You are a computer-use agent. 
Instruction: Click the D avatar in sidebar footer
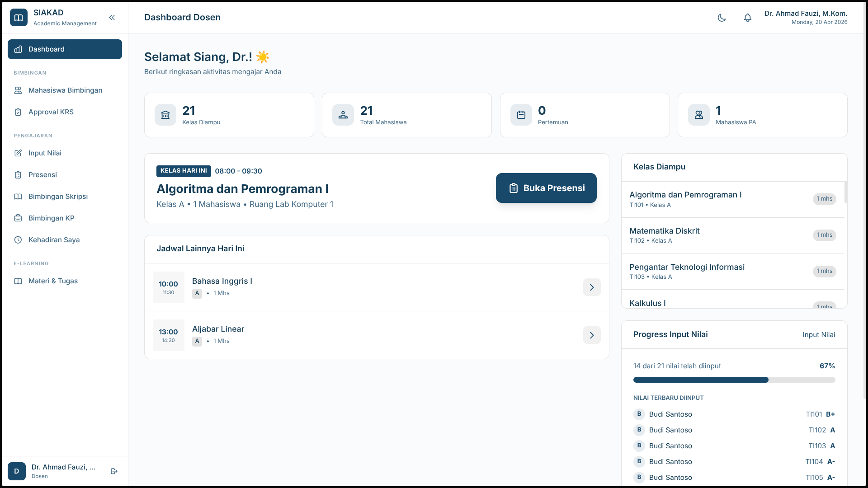click(17, 471)
